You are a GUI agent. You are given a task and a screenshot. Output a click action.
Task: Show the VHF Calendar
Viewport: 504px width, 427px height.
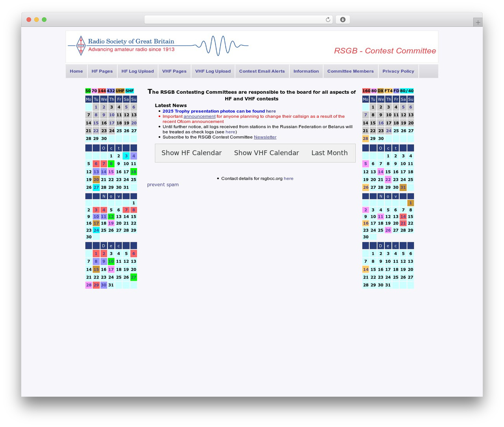(x=267, y=153)
